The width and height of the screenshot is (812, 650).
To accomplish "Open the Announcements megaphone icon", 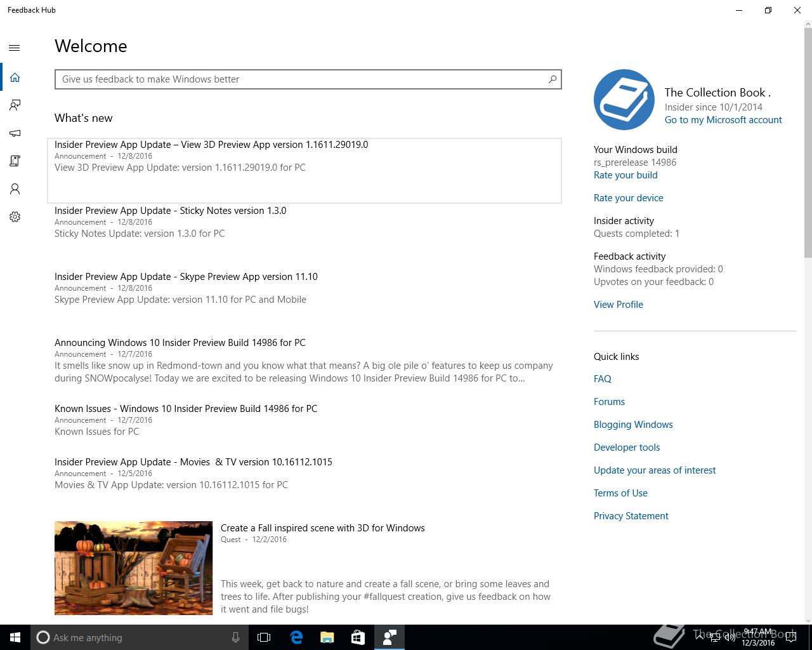I will pyautogui.click(x=15, y=133).
